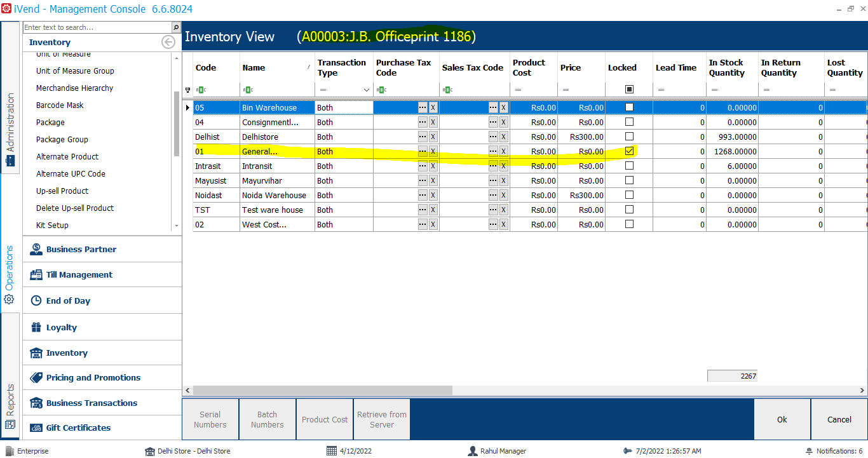Click the Serial Numbers button
Screen dimensions: 868x458
(x=210, y=419)
